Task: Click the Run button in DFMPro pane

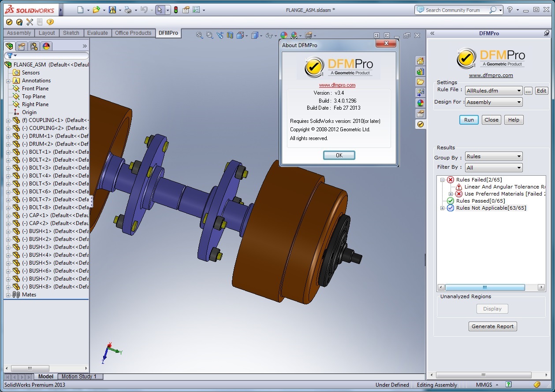Action: (x=469, y=120)
